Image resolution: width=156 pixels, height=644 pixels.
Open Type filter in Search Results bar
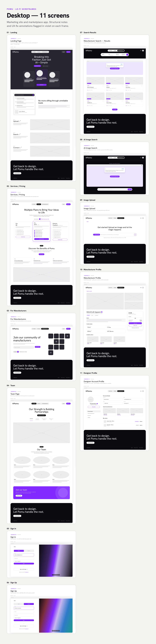tap(111, 54)
